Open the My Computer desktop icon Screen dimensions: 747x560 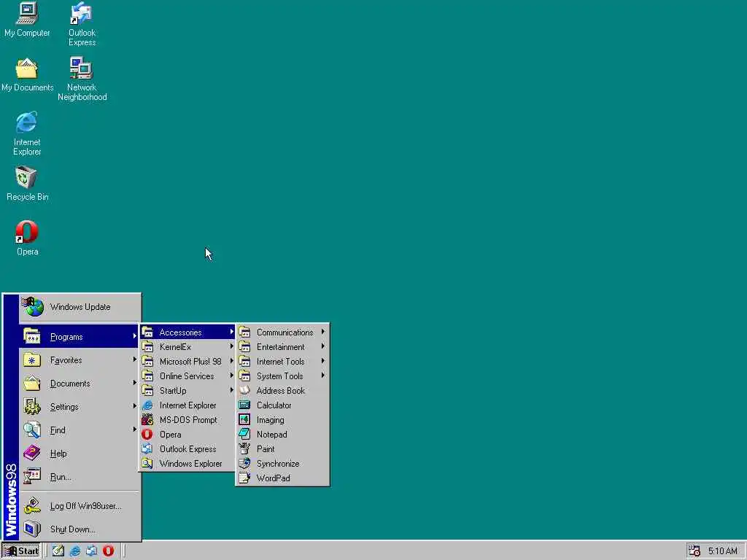pos(27,19)
